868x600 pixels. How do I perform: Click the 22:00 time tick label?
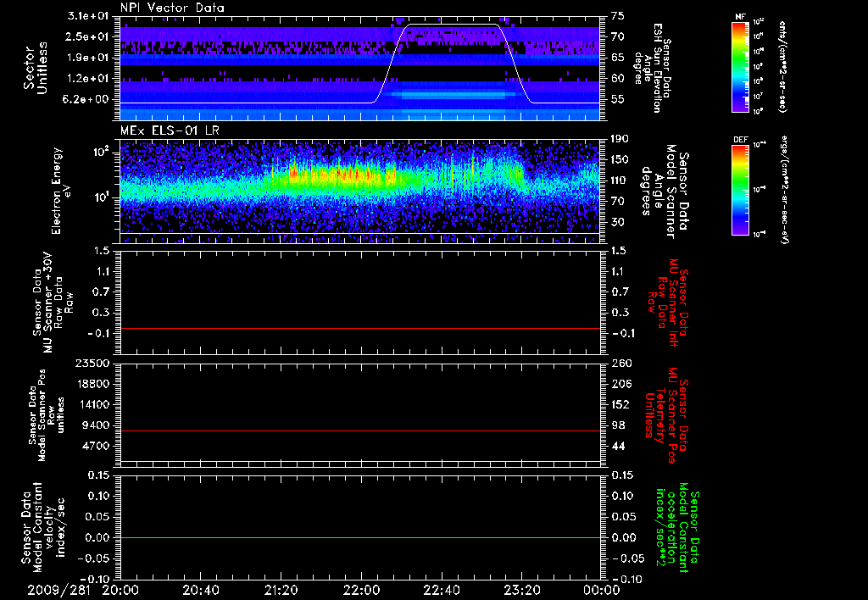tap(361, 591)
